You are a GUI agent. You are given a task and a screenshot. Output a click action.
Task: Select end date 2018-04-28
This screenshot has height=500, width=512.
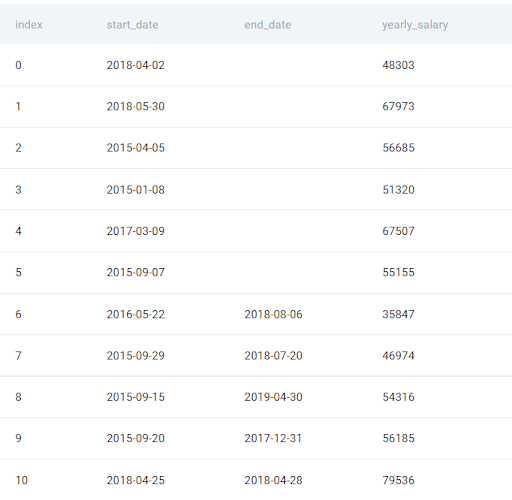273,480
